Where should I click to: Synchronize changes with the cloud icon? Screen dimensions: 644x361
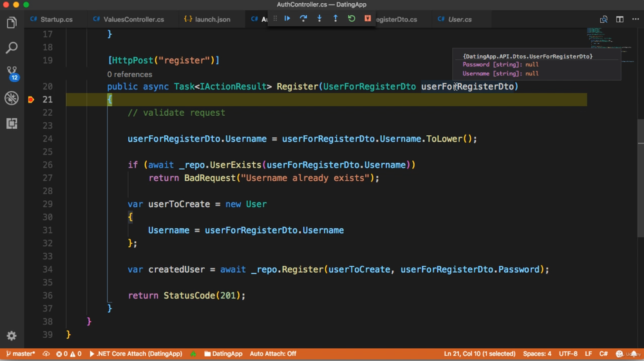tap(46, 354)
